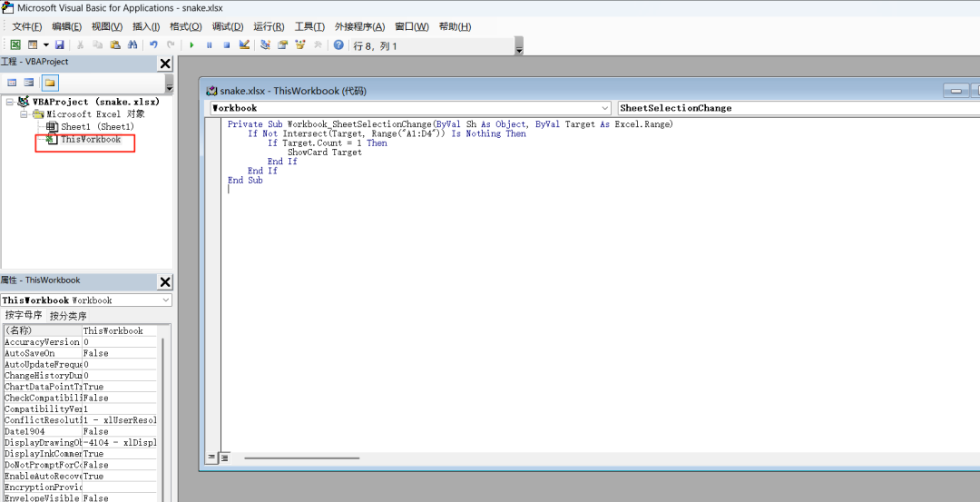Open the 视图(V) menu
The image size is (980, 502).
107,26
